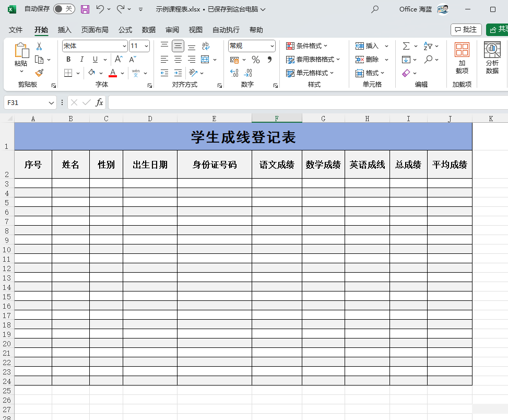Switch to the 插入 Insert tab
Image resolution: width=508 pixels, height=420 pixels.
tap(64, 30)
